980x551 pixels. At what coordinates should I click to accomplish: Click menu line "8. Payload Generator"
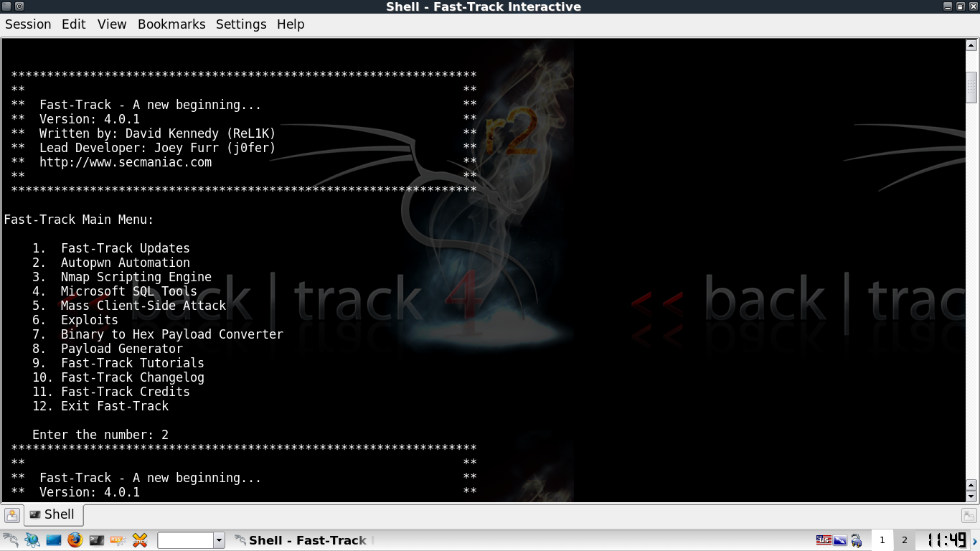point(108,349)
